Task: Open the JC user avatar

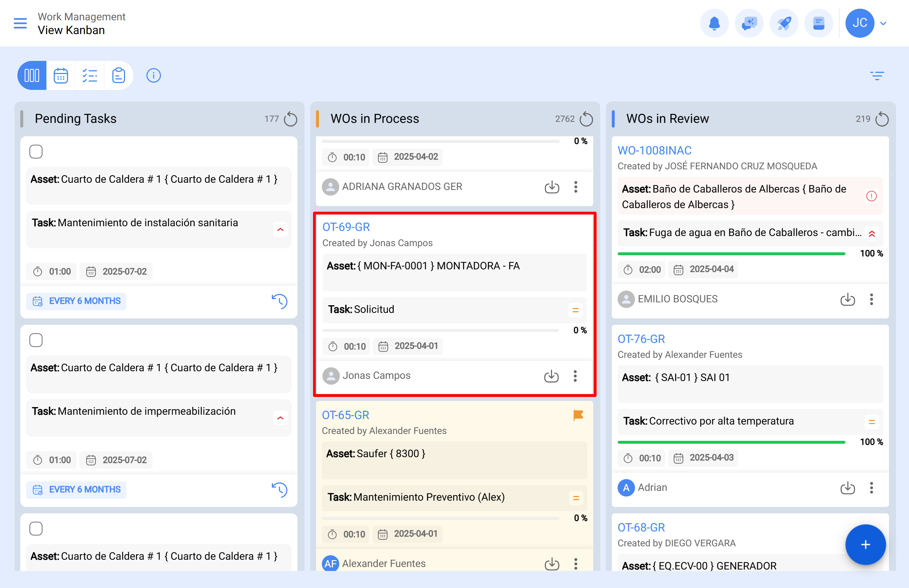Action: click(860, 23)
